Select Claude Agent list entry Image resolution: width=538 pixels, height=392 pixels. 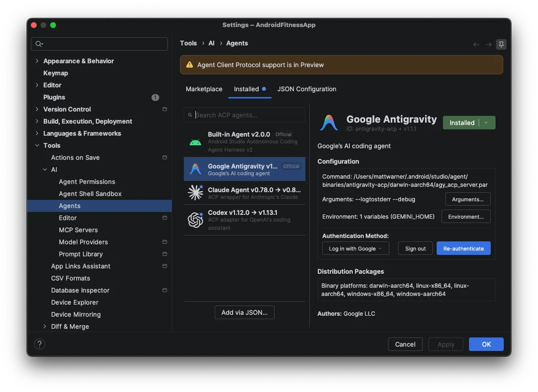pyautogui.click(x=244, y=193)
